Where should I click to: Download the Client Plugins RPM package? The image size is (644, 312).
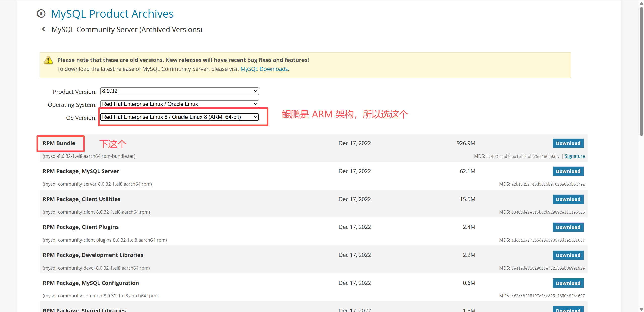coord(568,227)
